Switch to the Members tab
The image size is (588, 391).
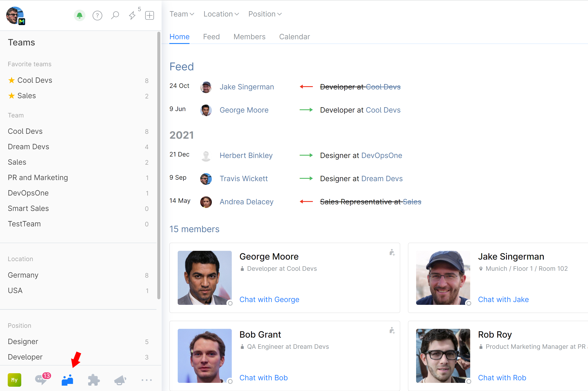[x=249, y=37]
